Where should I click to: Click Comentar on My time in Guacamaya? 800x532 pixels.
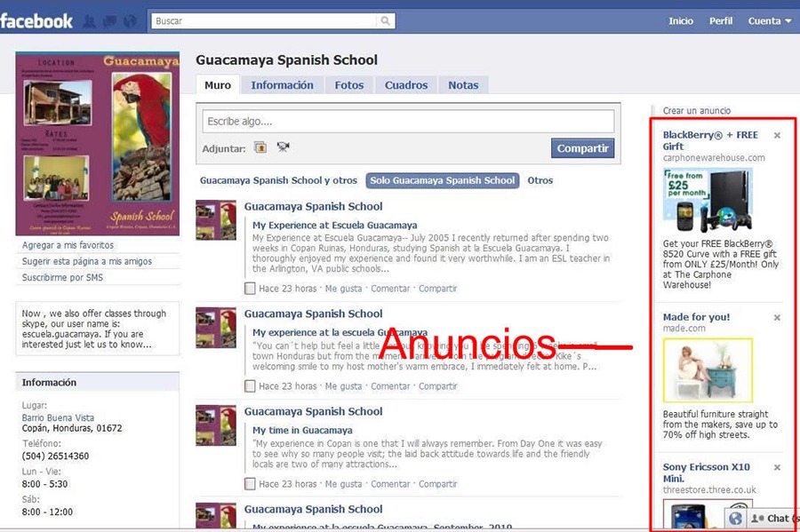click(x=390, y=484)
